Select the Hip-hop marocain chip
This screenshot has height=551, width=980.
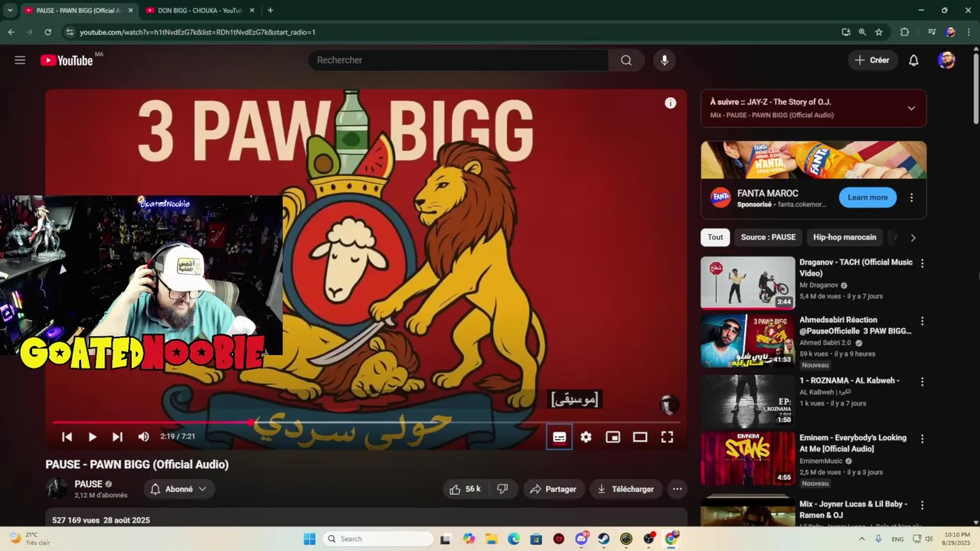click(844, 237)
